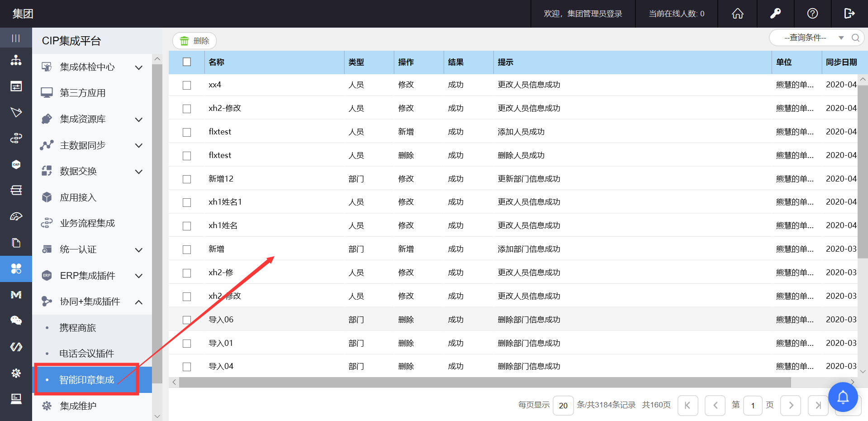Image resolution: width=868 pixels, height=421 pixels.
Task: Select the chat bubbles icon in left rail
Action: 16,321
